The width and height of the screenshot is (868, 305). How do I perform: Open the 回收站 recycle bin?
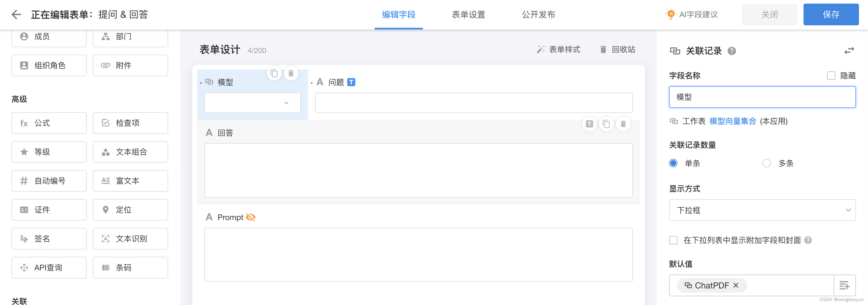617,50
